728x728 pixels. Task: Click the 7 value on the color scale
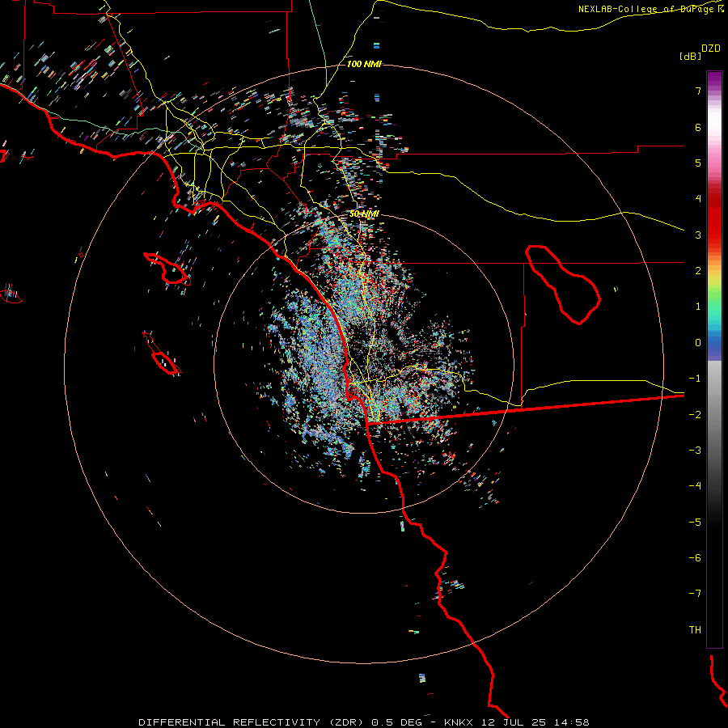698,91
